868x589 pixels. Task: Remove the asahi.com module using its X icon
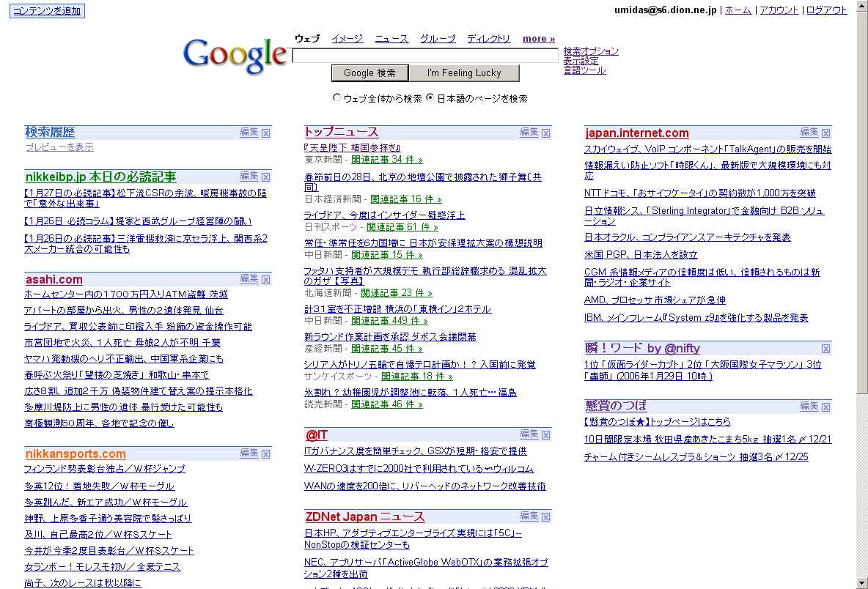266,280
